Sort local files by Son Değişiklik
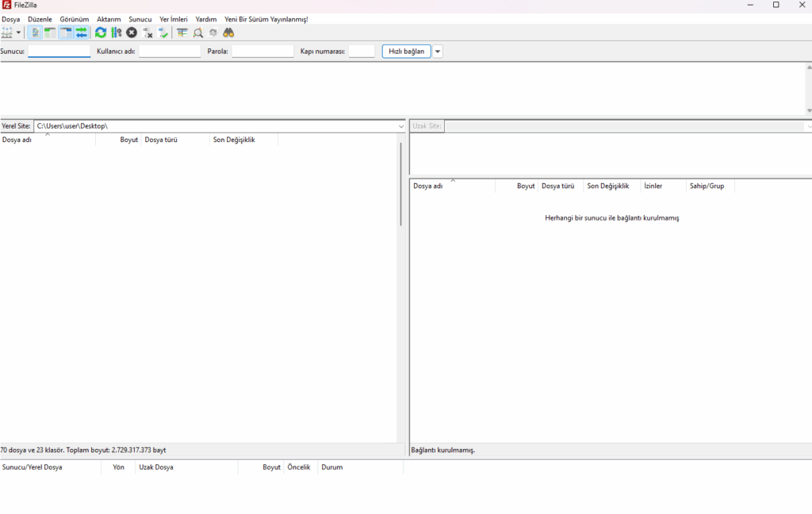The width and height of the screenshot is (812, 514). click(243, 140)
